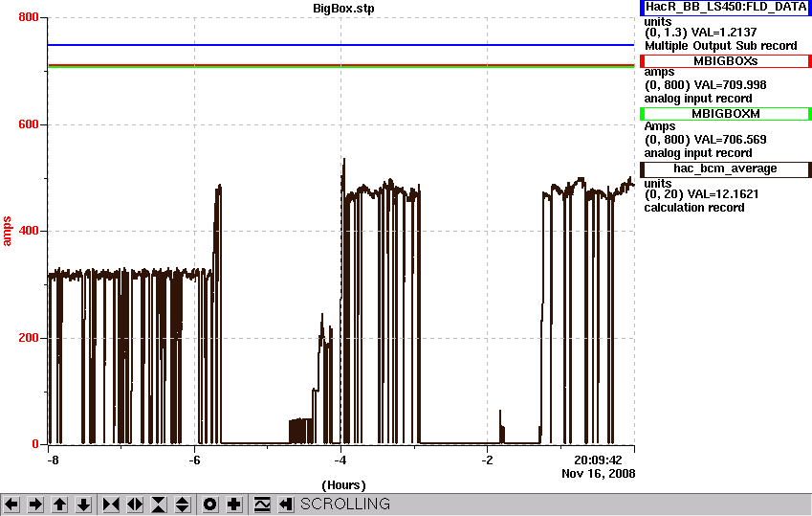
Task: Click the (Hours) x-axis label
Action: click(x=343, y=485)
